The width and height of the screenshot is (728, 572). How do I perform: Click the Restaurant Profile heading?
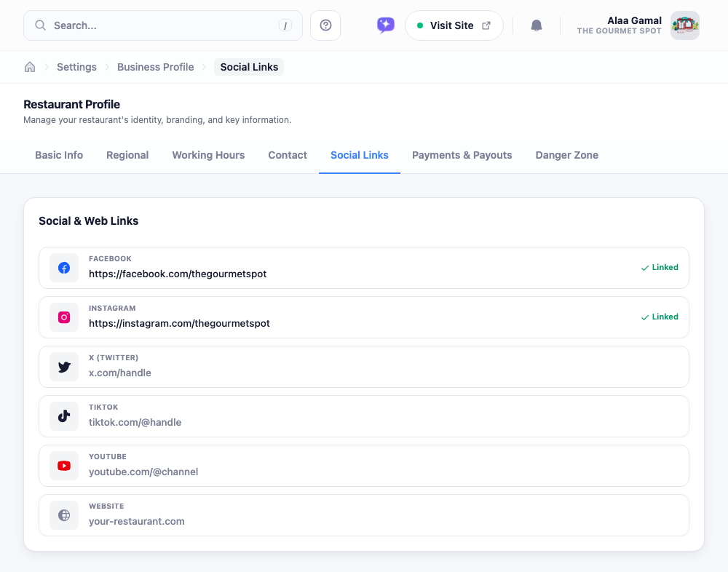[71, 104]
